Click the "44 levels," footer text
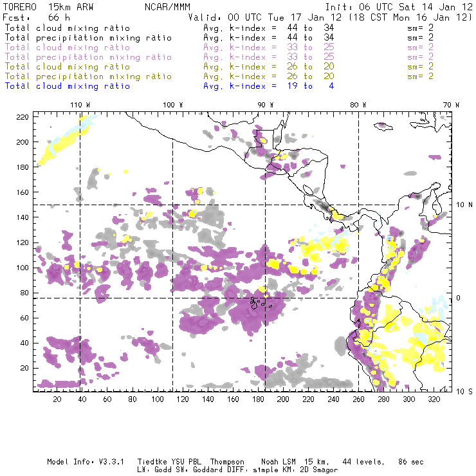This screenshot has height=476, width=476. click(x=363, y=462)
